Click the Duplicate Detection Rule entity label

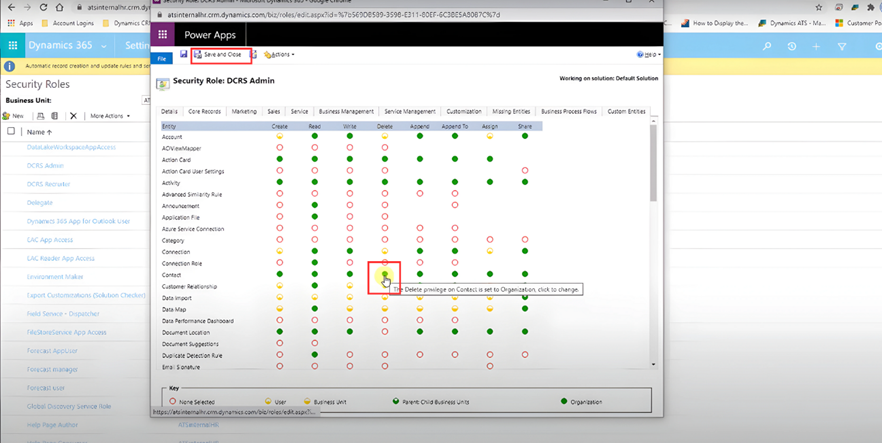point(190,356)
